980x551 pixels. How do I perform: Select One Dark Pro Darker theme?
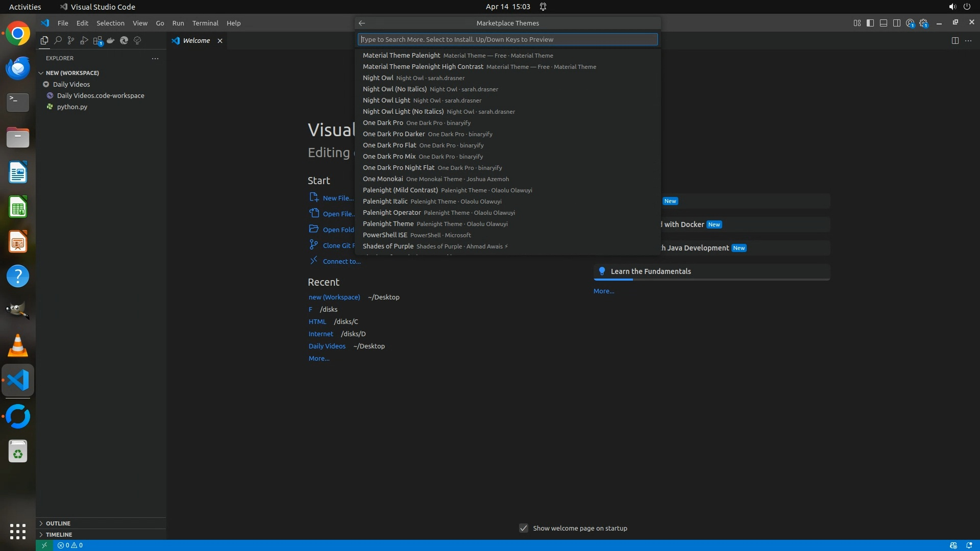tap(394, 134)
